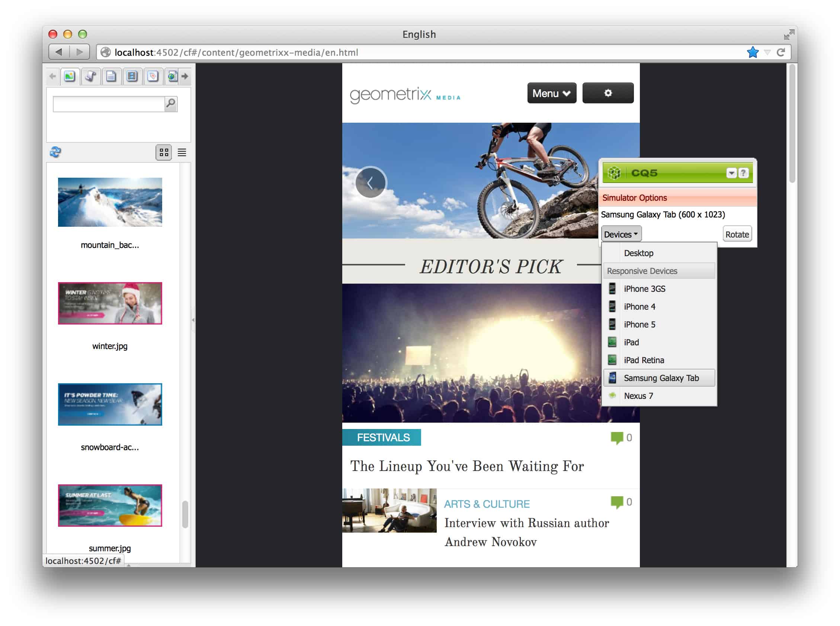Image resolution: width=840 pixels, height=626 pixels.
Task: Switch asset panel to list view
Action: 182,152
